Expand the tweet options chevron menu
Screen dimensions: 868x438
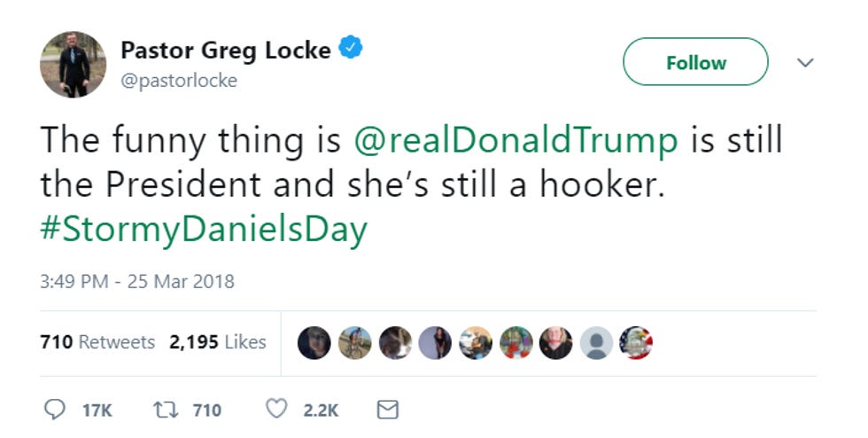tap(805, 63)
